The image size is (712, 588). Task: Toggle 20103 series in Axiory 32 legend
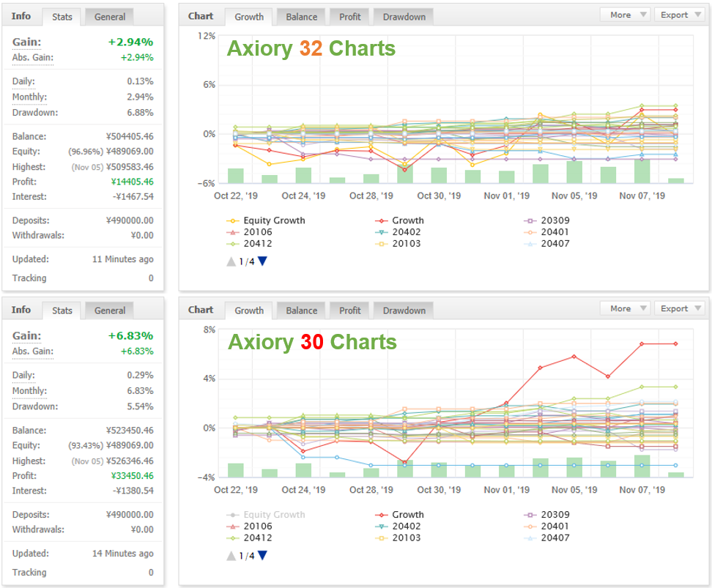coord(398,244)
